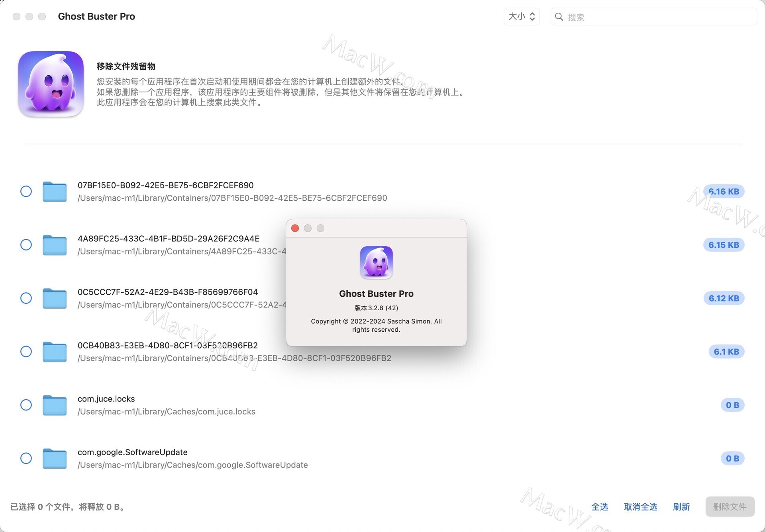Click the folder icon for com.juce.locks
The height and width of the screenshot is (532, 765).
(55, 405)
